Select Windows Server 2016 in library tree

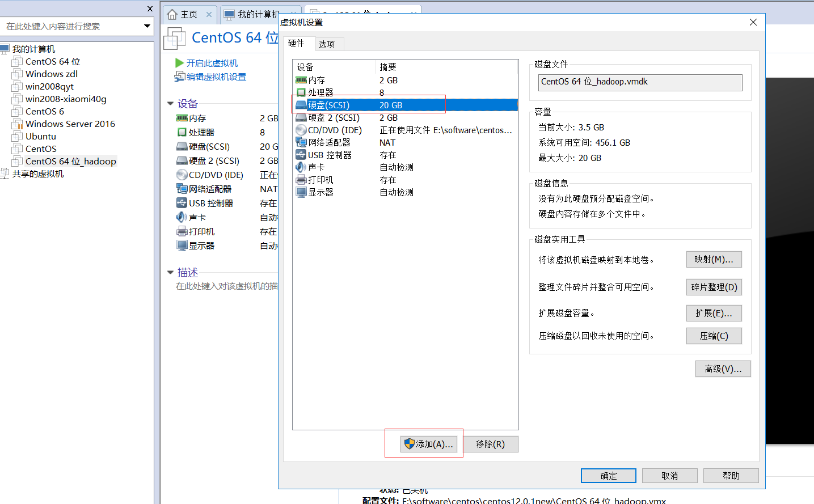click(x=70, y=124)
